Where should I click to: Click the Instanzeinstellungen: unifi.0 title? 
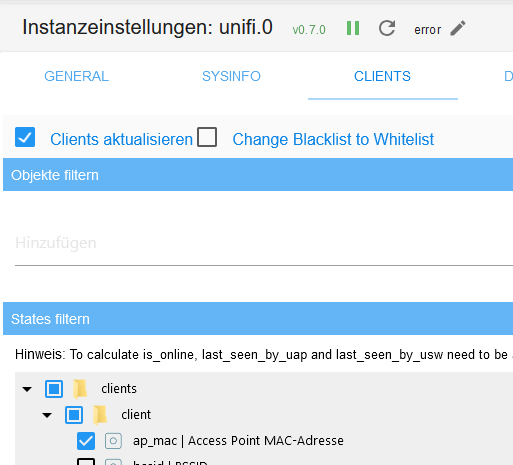(147, 27)
